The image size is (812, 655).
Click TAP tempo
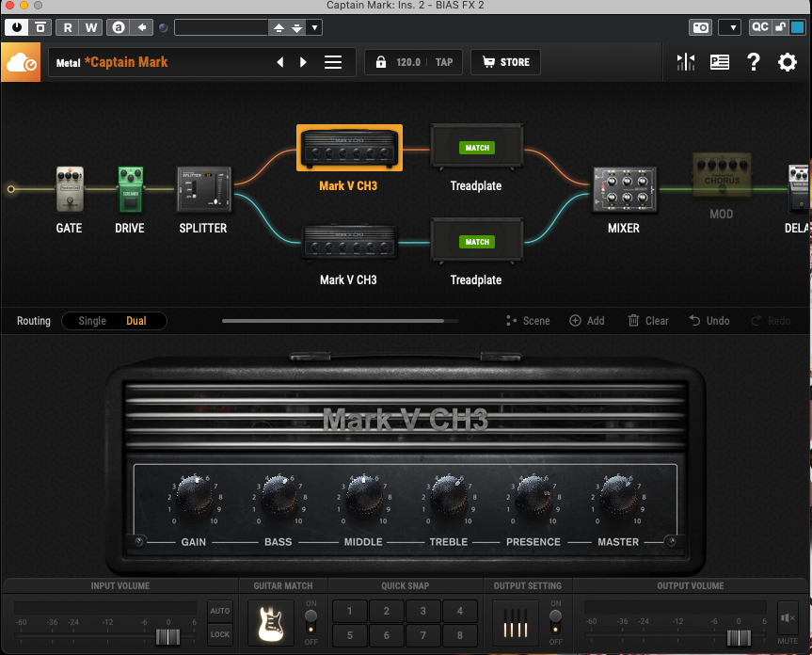pos(444,62)
